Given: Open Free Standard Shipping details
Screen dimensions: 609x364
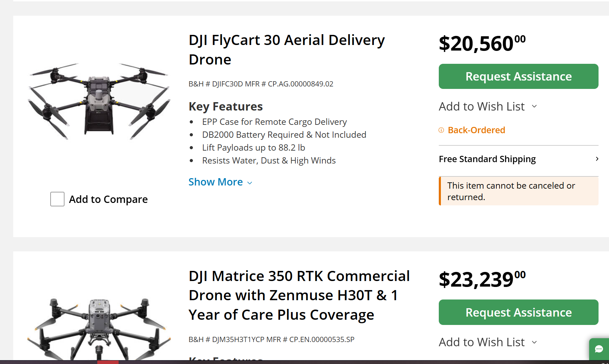Looking at the screenshot, I should (x=487, y=159).
